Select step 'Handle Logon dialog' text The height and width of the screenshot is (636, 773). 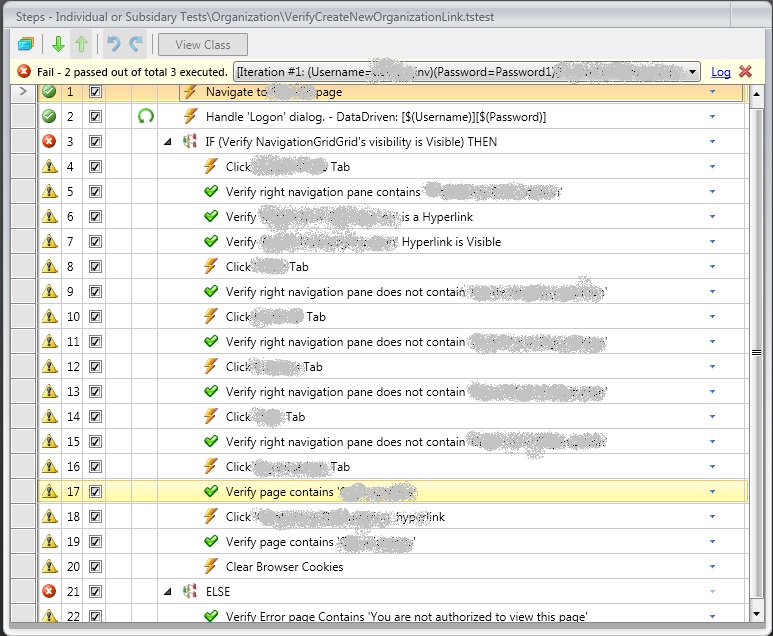376,117
